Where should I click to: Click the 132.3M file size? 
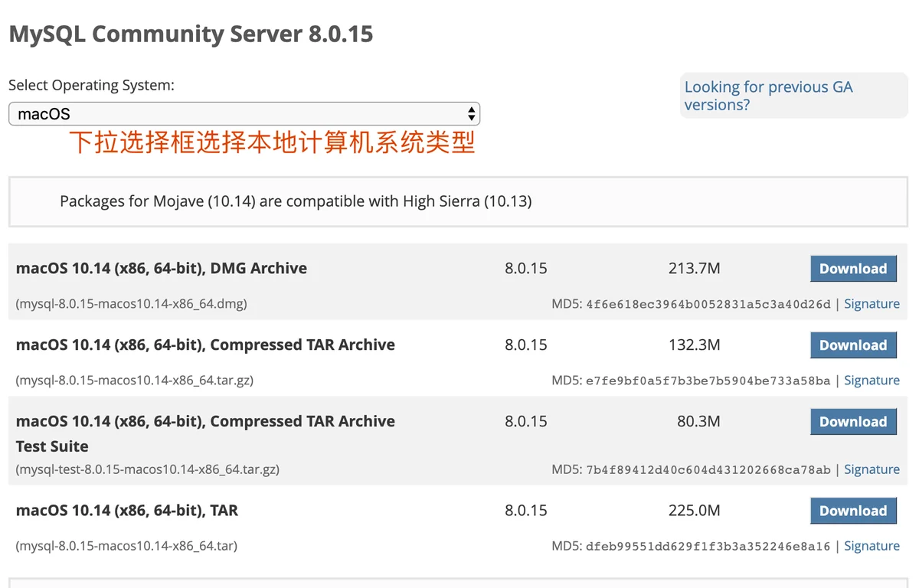(694, 345)
